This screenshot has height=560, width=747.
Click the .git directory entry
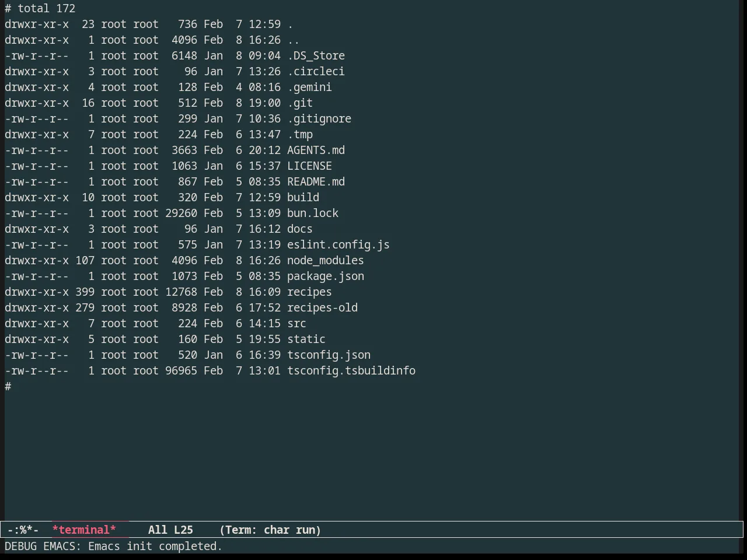(x=300, y=103)
